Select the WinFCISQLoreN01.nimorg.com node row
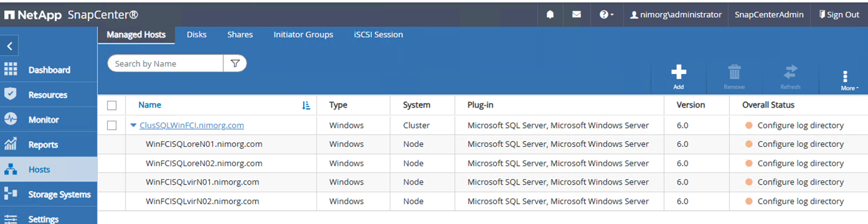 482,144
